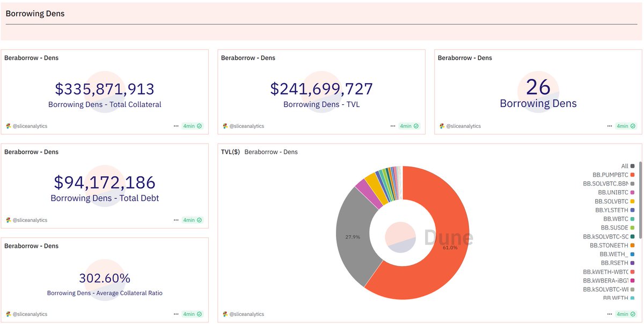
Task: Click the 26 Borrowing Dens counter value
Action: (x=538, y=87)
